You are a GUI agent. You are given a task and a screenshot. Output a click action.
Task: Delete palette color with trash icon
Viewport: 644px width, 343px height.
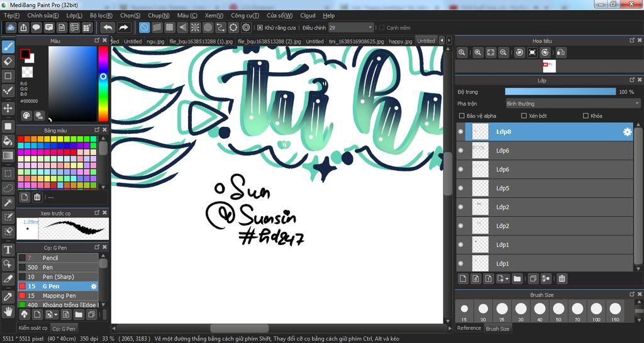tap(37, 197)
